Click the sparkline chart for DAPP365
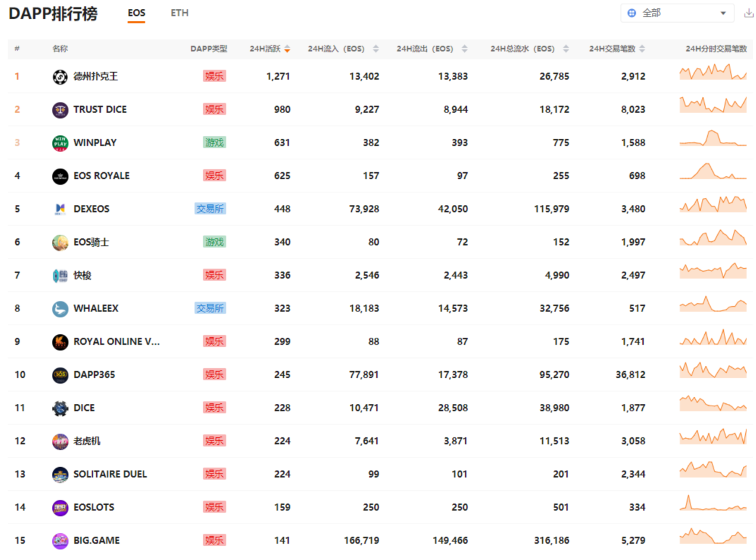The image size is (756, 560). click(x=713, y=369)
